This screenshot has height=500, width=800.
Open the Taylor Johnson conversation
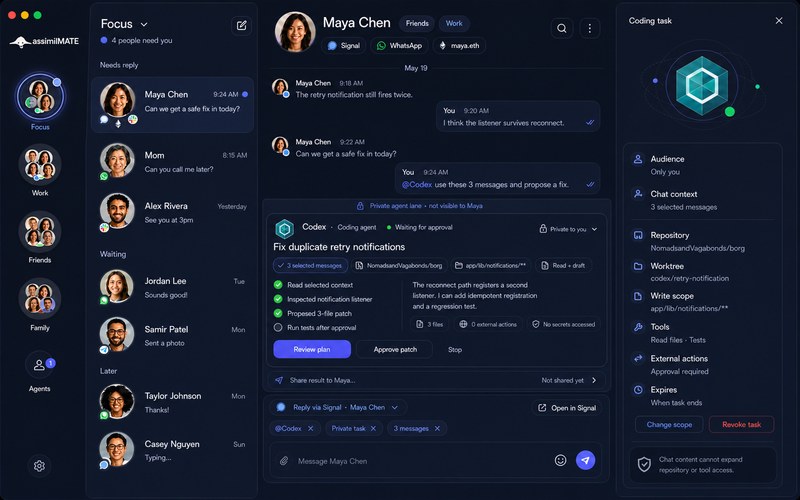point(172,402)
